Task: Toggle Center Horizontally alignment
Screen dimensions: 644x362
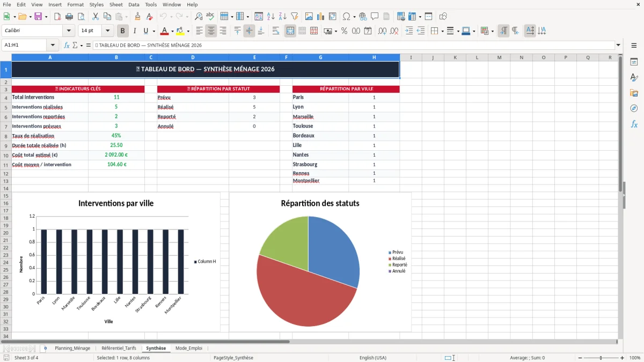Action: [211, 31]
